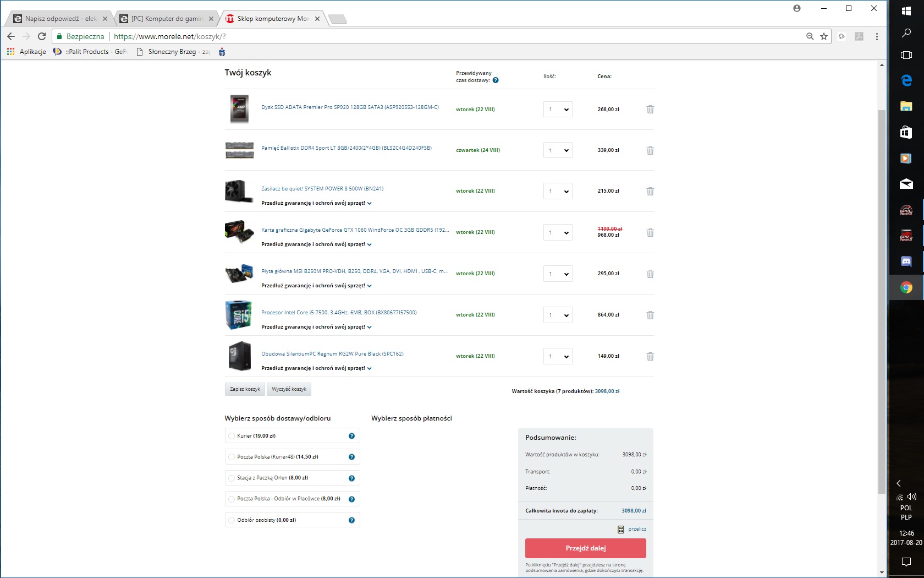Change quantity of Gigabyte GTX 1060
Viewport: 924px width, 578px height.
click(x=558, y=232)
